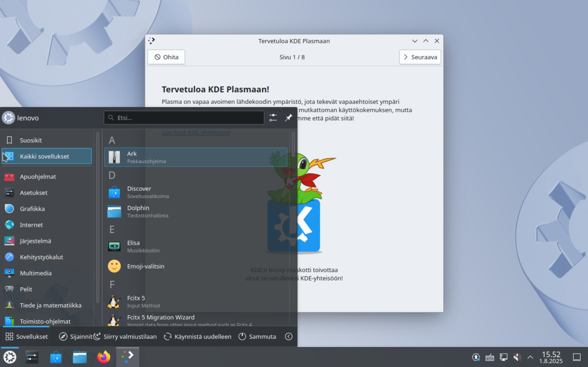Click Sivu 1 / 8 page indicator

pyautogui.click(x=292, y=57)
